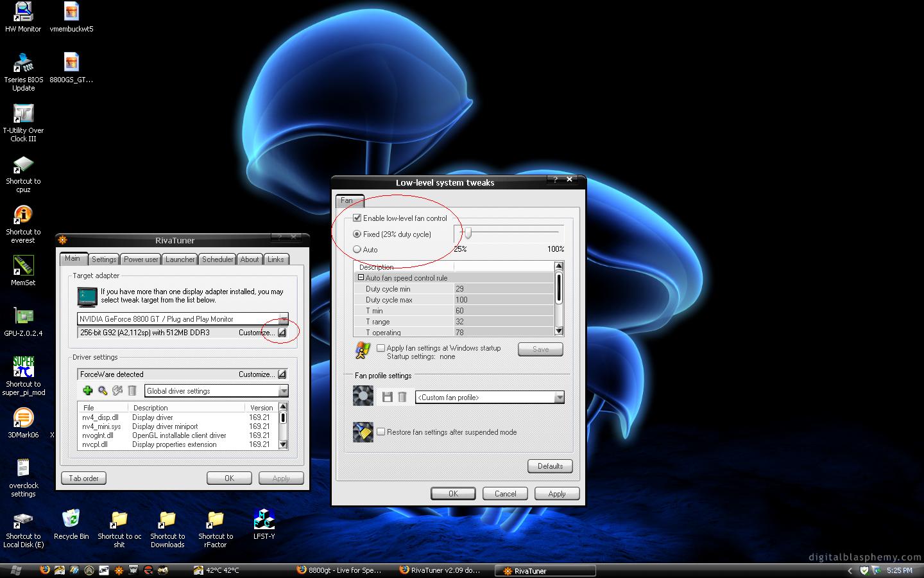
Task: Click the floppy save fan profile icon
Action: (x=387, y=397)
